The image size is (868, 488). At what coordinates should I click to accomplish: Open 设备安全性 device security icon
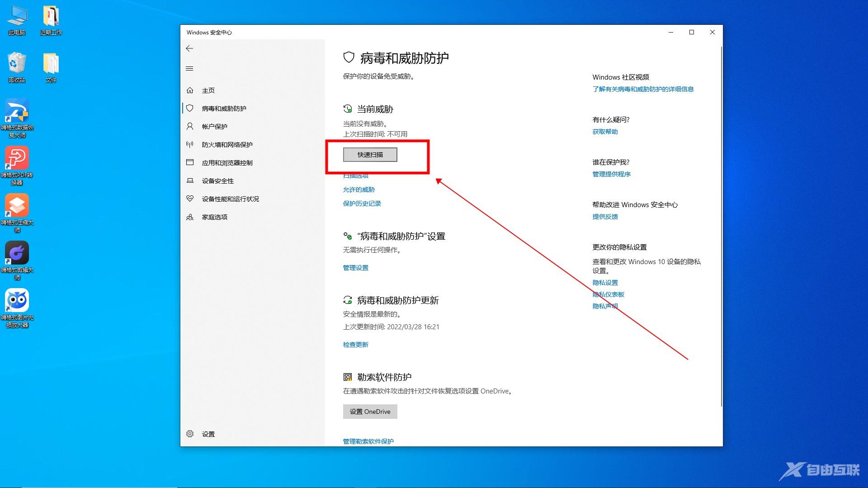tap(190, 180)
